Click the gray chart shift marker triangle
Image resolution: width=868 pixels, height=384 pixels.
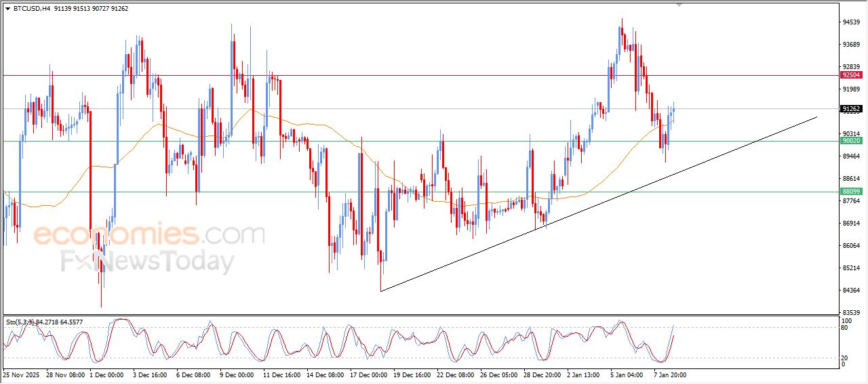click(679, 5)
